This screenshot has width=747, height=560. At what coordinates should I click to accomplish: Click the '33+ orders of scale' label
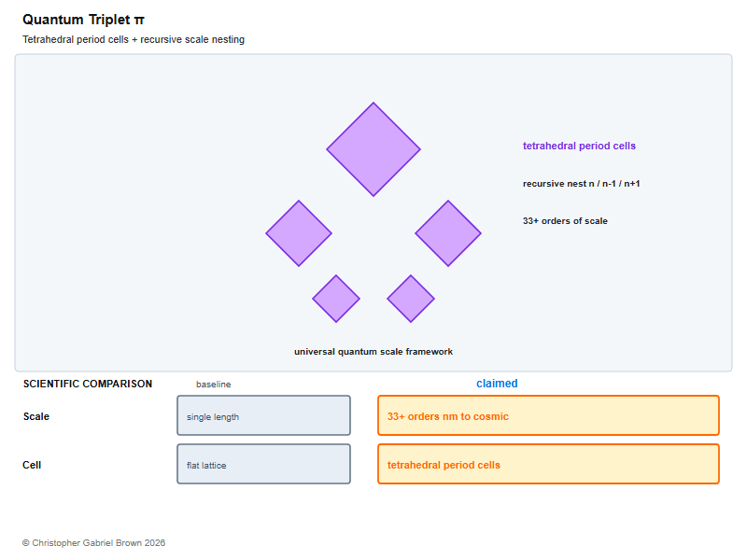(x=565, y=221)
